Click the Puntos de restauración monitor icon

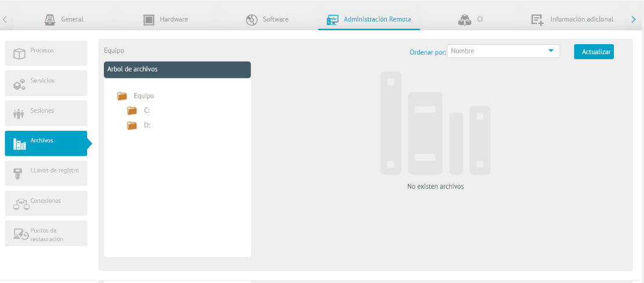[21, 234]
